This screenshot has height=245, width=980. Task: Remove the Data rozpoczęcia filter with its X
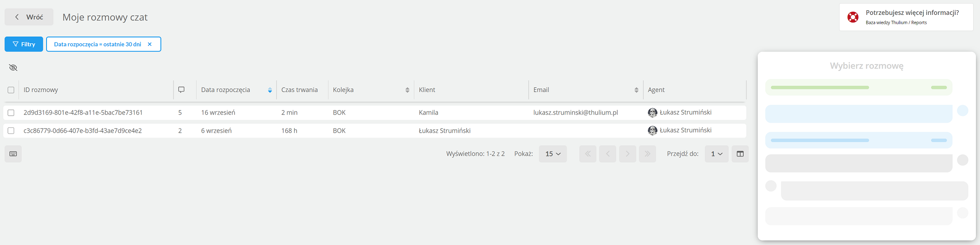coord(150,44)
